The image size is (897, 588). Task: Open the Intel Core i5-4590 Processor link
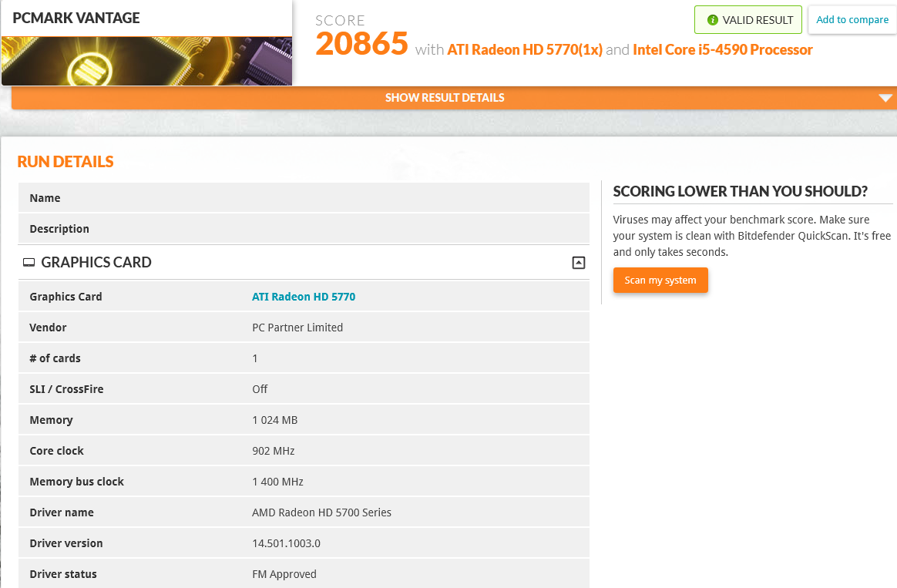click(723, 50)
